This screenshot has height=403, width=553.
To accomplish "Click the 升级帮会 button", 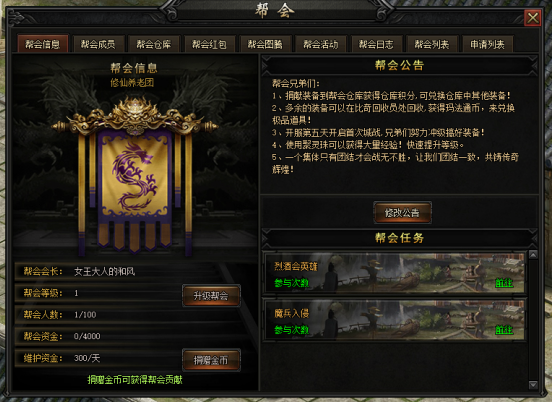I will 211,295.
